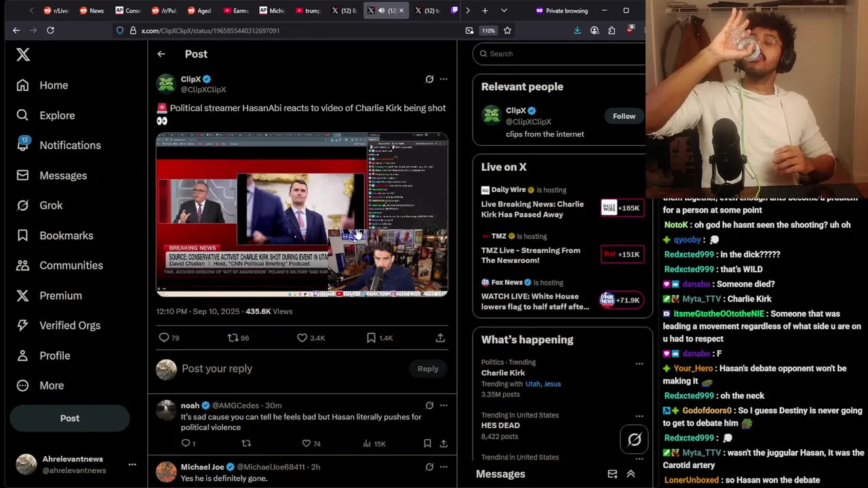Click the X Search box
Screen dimensions: 868x488
pos(560,54)
